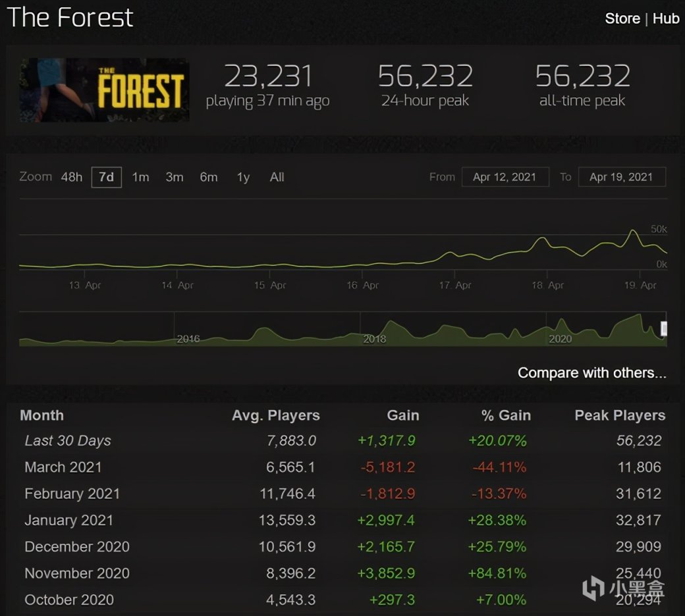Select the December 2020 row label
The width and height of the screenshot is (685, 616).
pyautogui.click(x=77, y=547)
